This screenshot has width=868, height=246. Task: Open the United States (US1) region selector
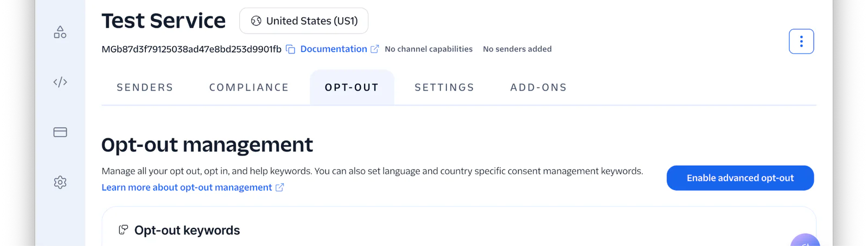click(x=304, y=21)
